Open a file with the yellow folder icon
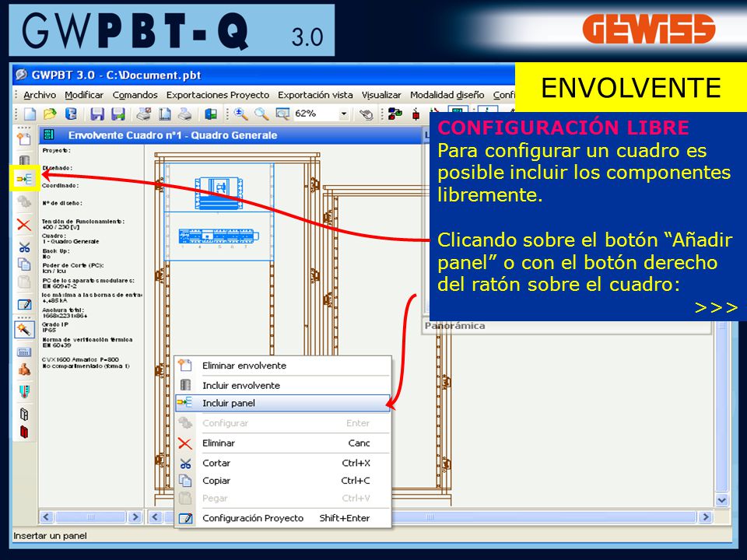The image size is (747, 560). click(x=50, y=114)
